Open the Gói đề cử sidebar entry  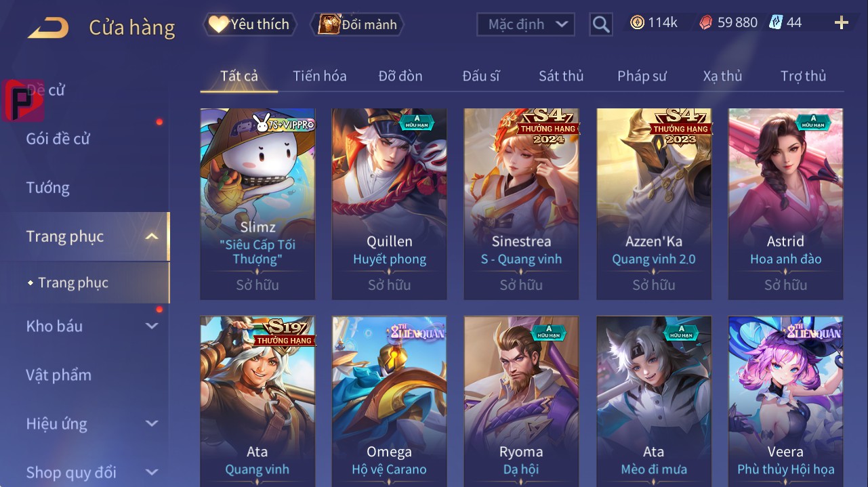pyautogui.click(x=58, y=139)
